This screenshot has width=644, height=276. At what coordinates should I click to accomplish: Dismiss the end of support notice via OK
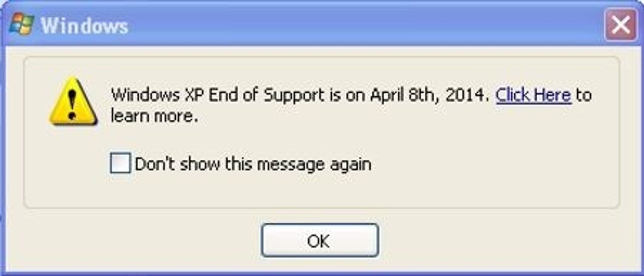point(319,240)
